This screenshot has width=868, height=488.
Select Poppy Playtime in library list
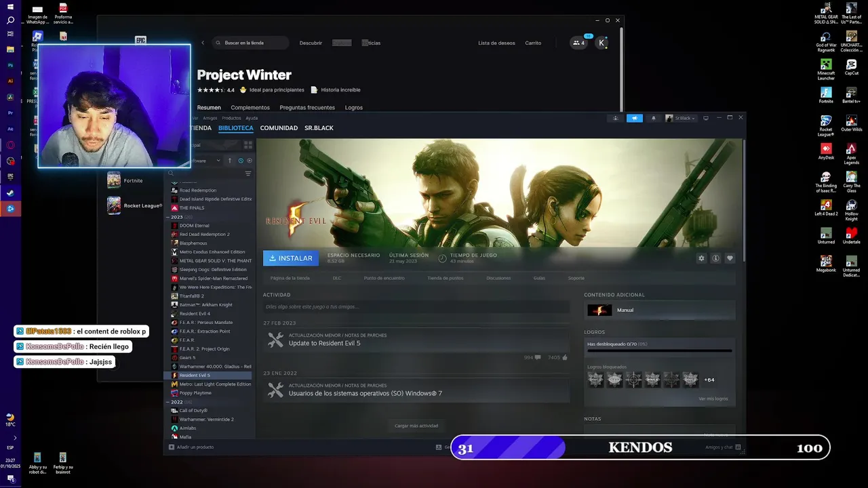click(195, 393)
